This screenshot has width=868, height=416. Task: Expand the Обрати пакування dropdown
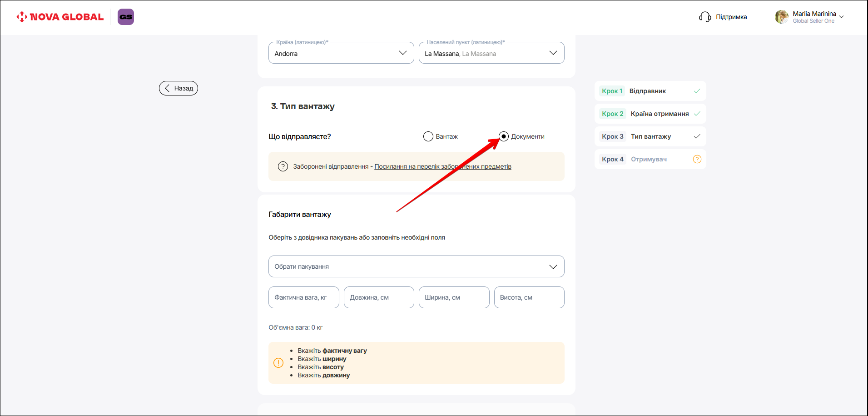pyautogui.click(x=553, y=266)
